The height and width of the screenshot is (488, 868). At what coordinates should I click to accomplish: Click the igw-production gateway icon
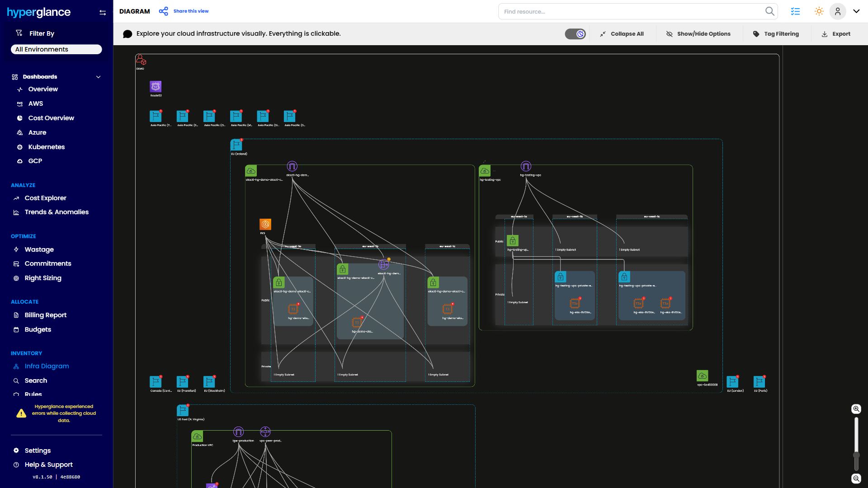coord(239,432)
